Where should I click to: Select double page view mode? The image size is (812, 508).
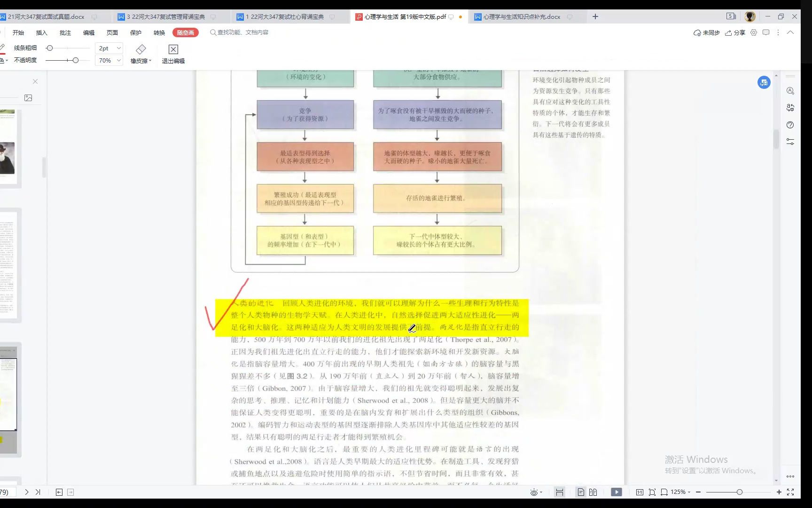[593, 492]
